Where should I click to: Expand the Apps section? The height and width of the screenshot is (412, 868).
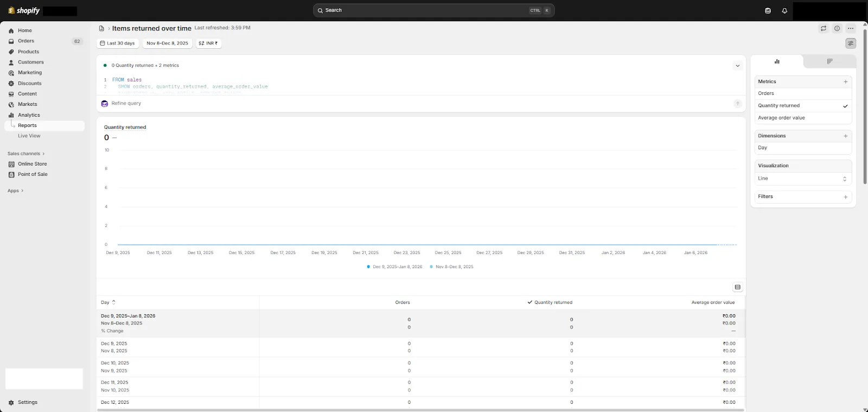(x=15, y=191)
